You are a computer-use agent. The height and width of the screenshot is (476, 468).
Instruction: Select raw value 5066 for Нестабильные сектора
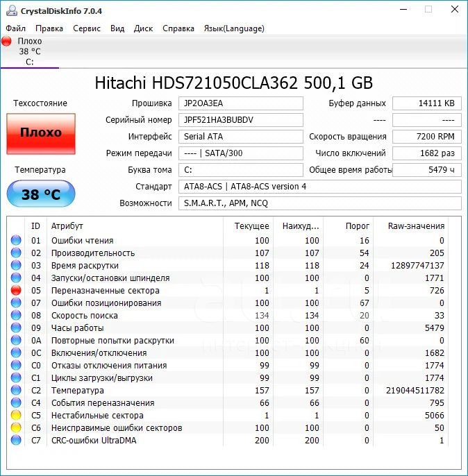pos(434,415)
